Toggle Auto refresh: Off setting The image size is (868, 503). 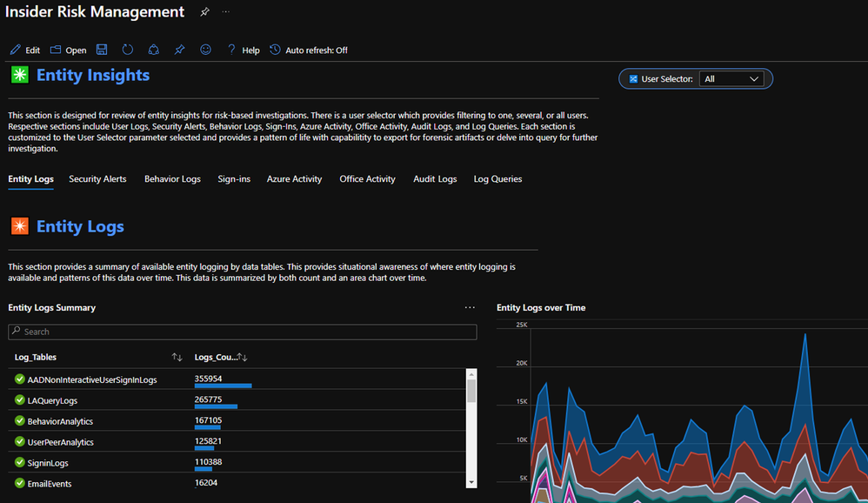[x=309, y=50]
